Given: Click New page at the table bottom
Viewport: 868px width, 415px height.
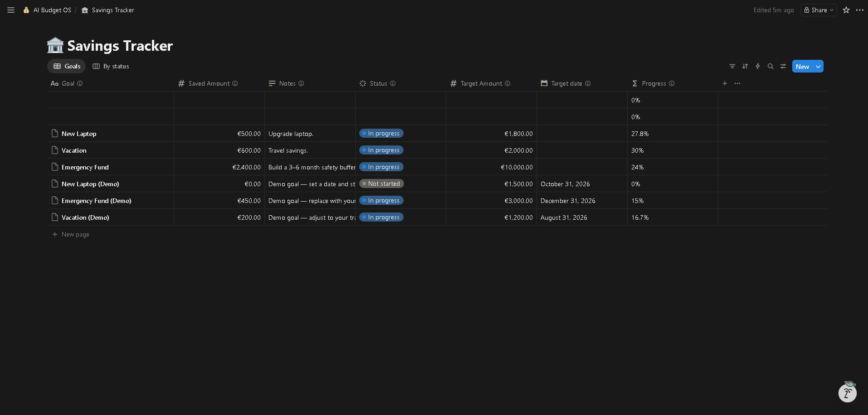Looking at the screenshot, I should (75, 234).
